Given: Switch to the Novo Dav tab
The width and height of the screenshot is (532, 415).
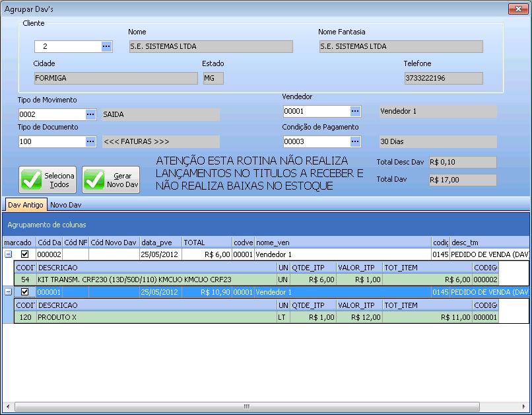Looking at the screenshot, I should (66, 205).
